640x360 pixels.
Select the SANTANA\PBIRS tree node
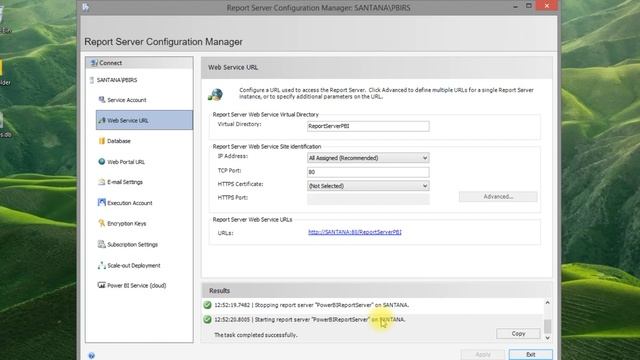[117, 80]
